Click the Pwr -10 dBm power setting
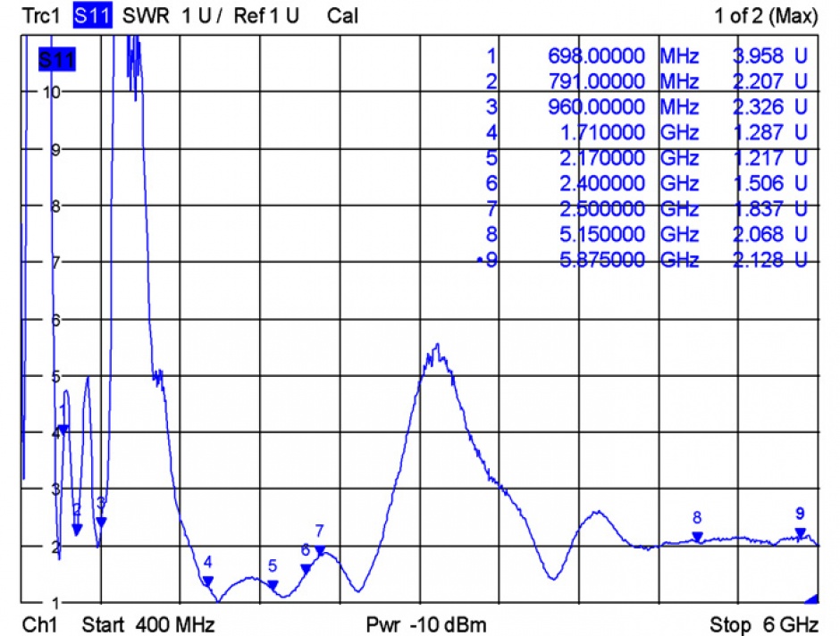Screen dimensions: 840x636 [425, 624]
